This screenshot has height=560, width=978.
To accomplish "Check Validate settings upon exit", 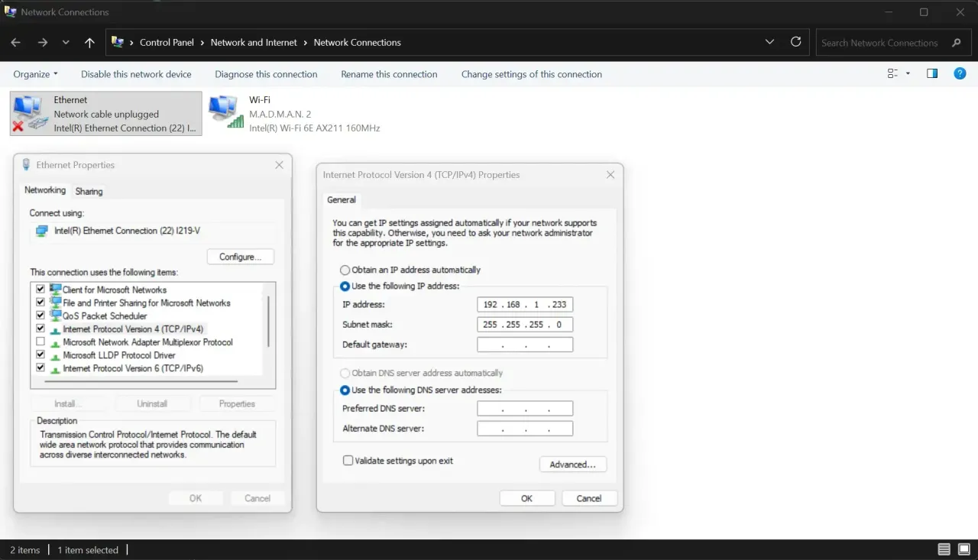I will 348,461.
